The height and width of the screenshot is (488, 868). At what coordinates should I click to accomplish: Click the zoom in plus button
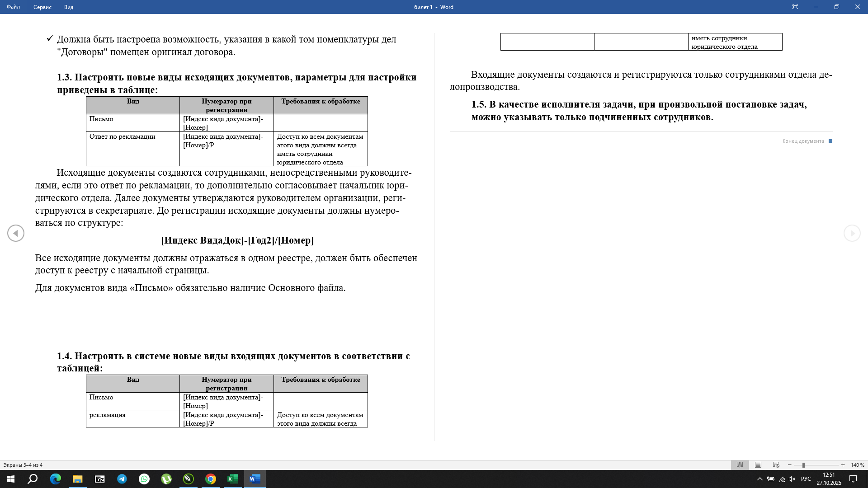(x=843, y=464)
